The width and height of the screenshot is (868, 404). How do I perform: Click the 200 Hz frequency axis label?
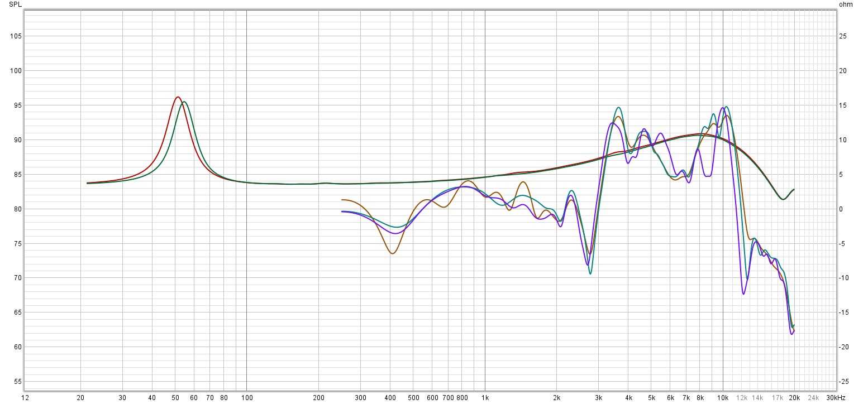(x=318, y=398)
